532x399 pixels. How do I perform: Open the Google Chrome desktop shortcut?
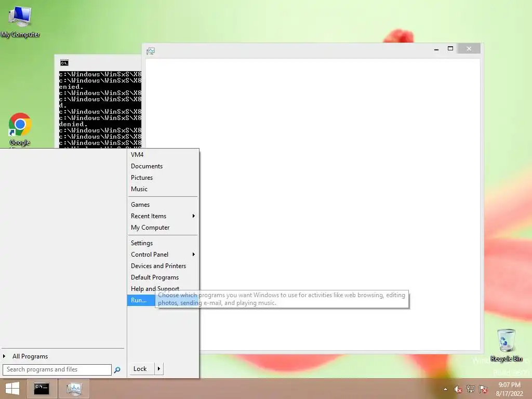[x=20, y=129]
